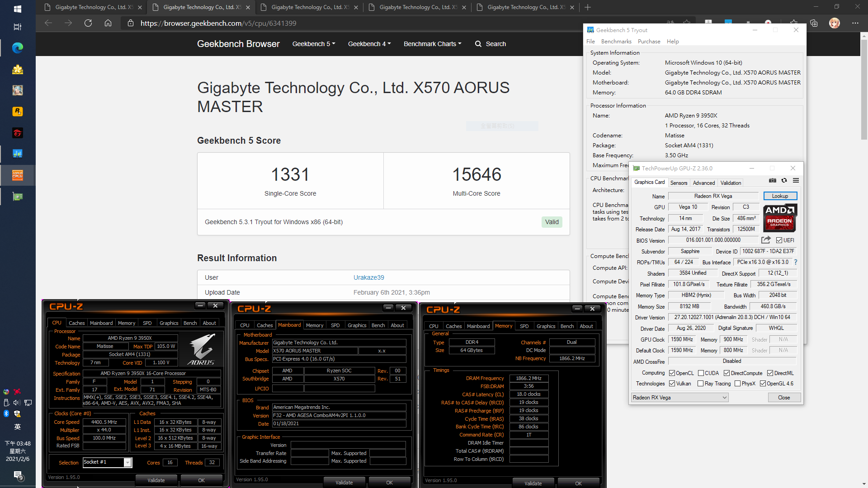868x488 pixels.
Task: Open a new browser tab
Action: click(588, 7)
